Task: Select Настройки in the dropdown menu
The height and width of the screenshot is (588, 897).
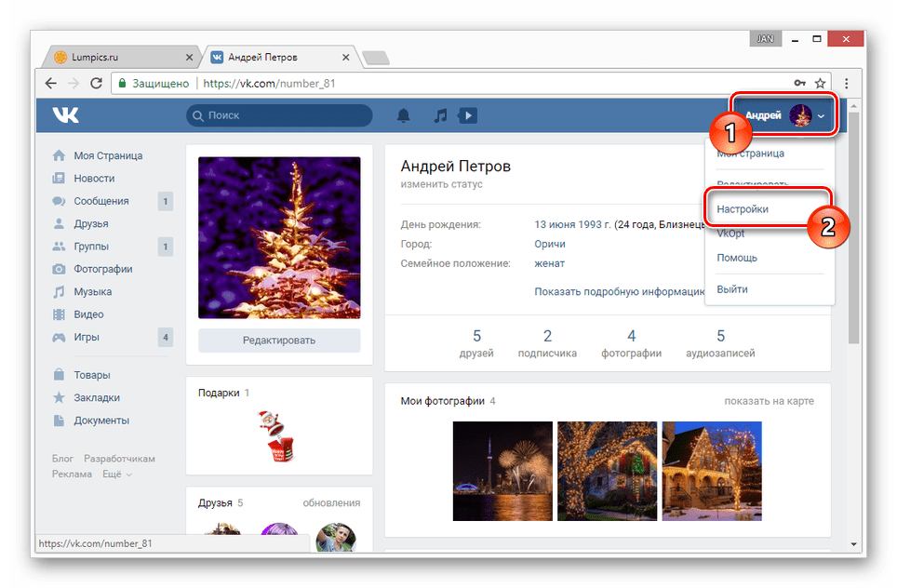Action: point(743,209)
